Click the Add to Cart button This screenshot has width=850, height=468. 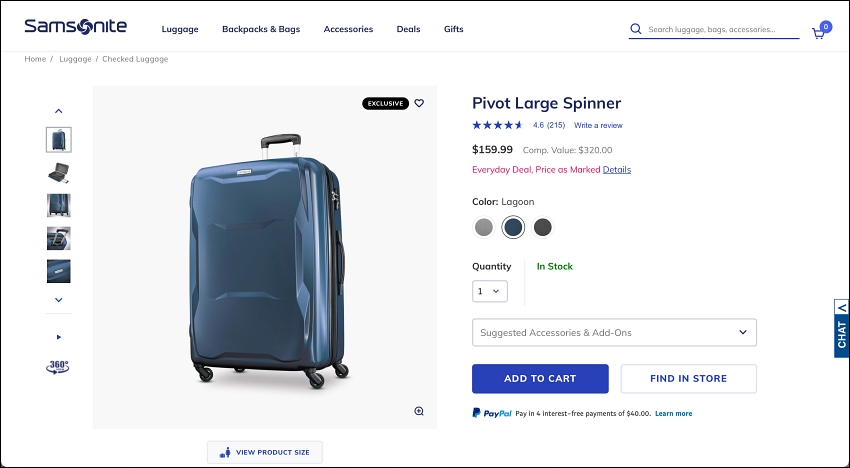point(540,379)
